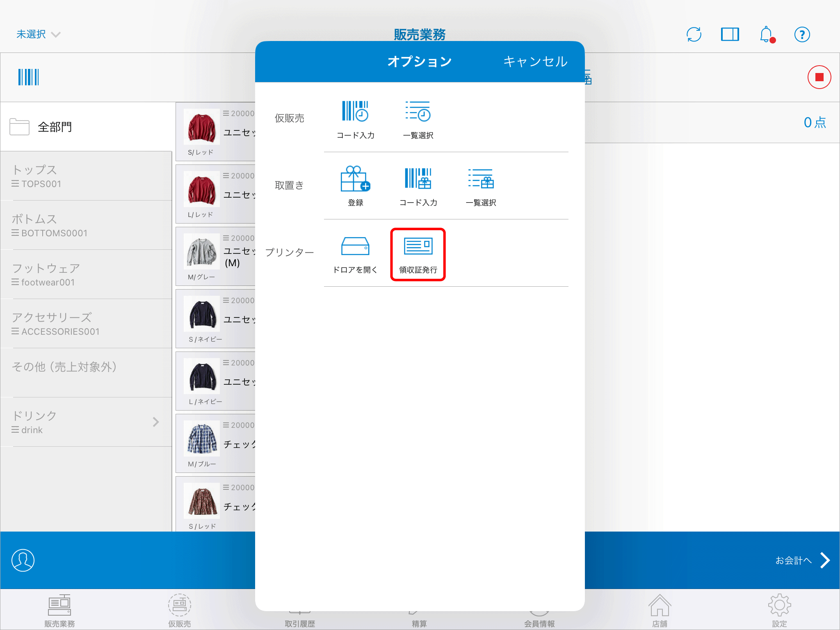The height and width of the screenshot is (630, 840).
Task: Expand the ドリンク category chevron
Action: [x=156, y=422]
